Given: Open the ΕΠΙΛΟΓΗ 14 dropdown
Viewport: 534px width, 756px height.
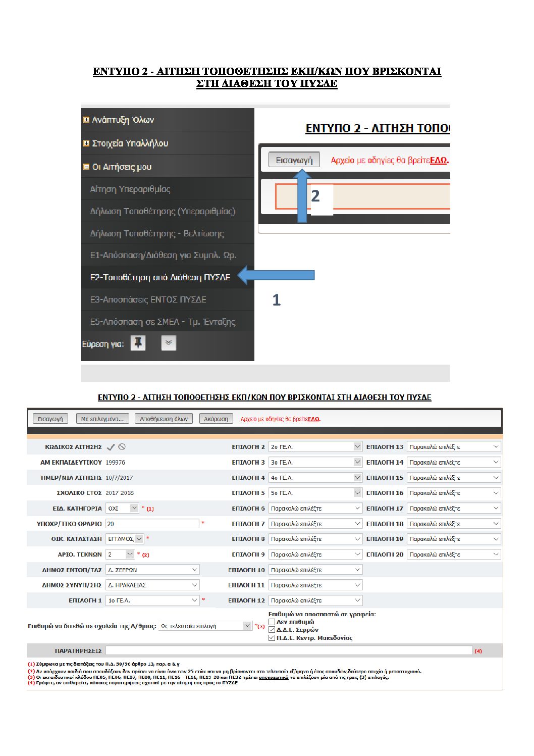Looking at the screenshot, I should pyautogui.click(x=454, y=462).
